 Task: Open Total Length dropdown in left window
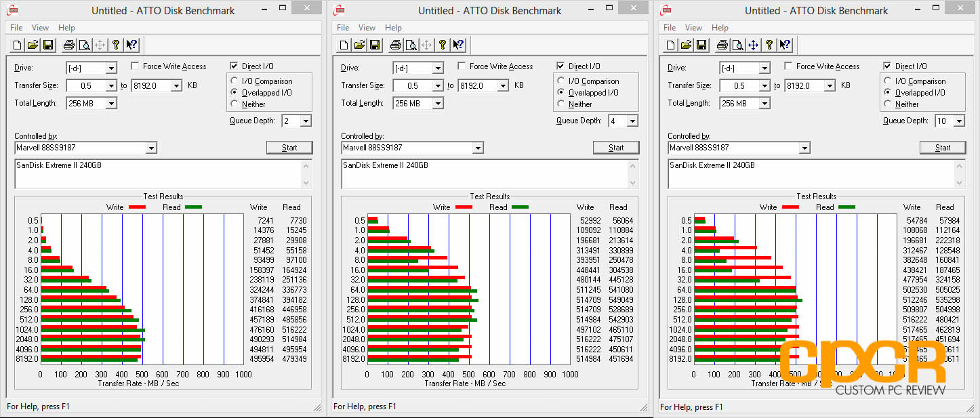[111, 103]
